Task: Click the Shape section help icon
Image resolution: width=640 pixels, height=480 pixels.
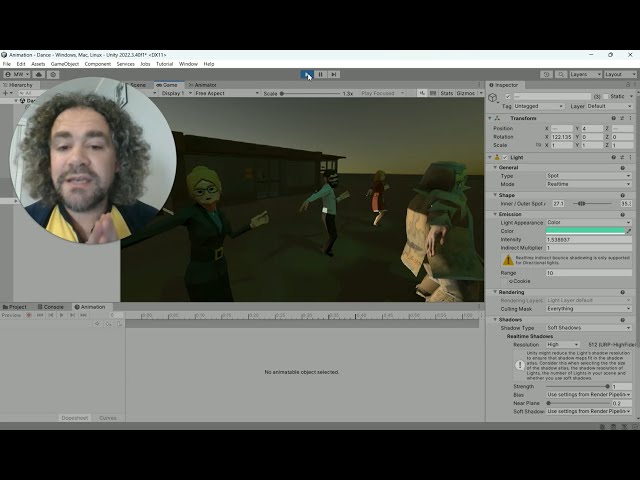Action: pyautogui.click(x=622, y=195)
